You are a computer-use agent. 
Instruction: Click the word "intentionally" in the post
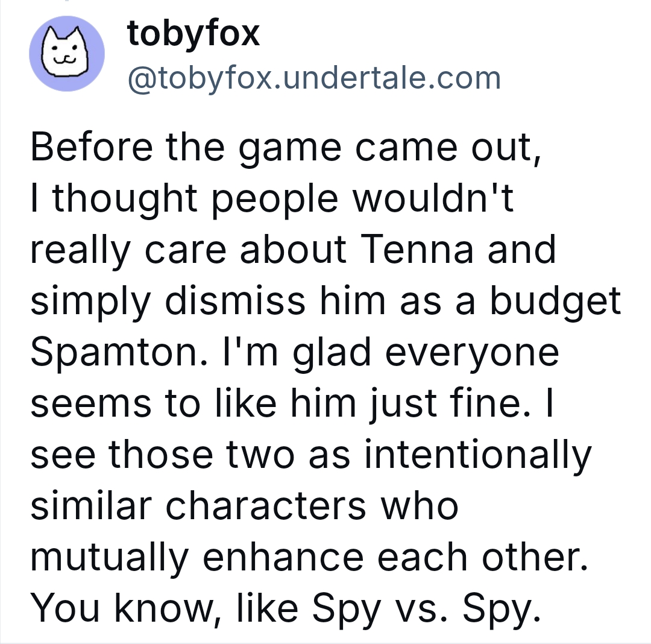477,455
